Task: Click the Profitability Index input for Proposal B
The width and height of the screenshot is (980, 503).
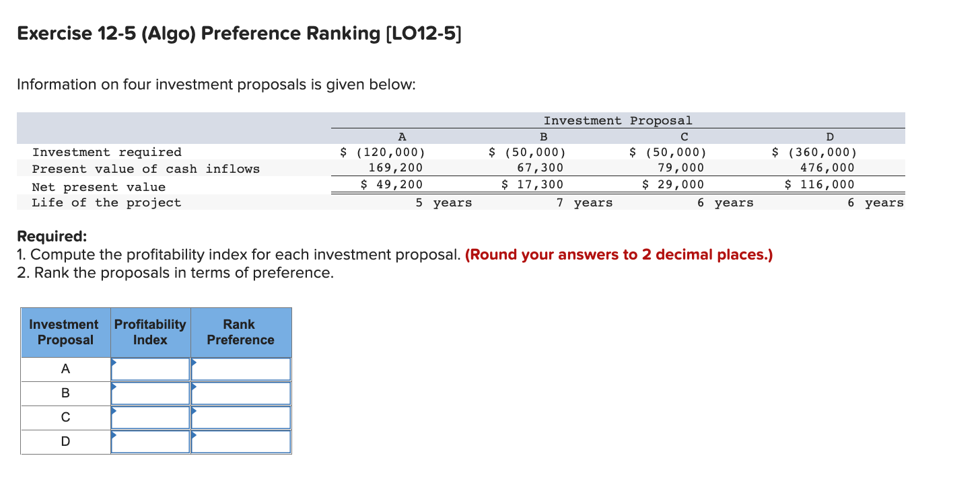Action: (149, 393)
